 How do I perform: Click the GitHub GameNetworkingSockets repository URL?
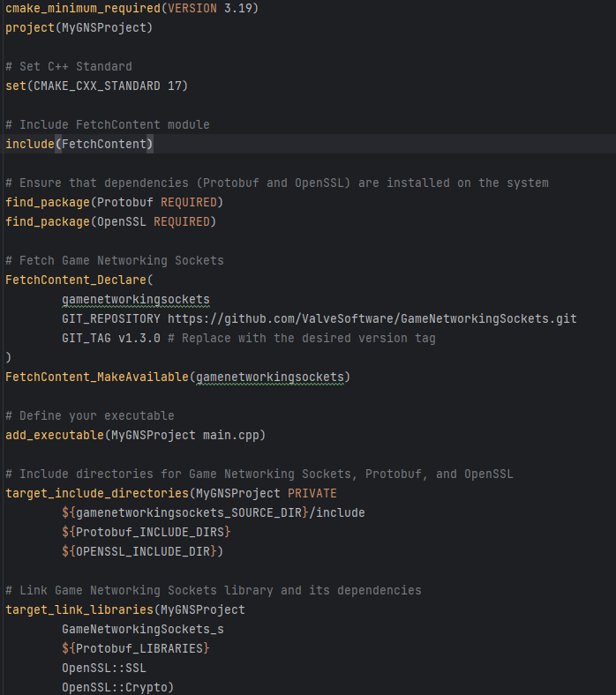point(372,318)
